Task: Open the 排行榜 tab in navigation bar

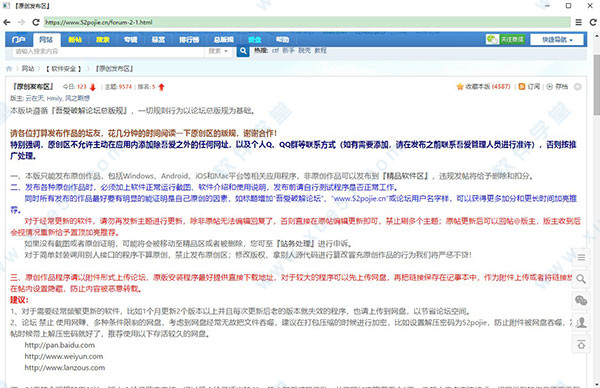Action: coord(189,39)
